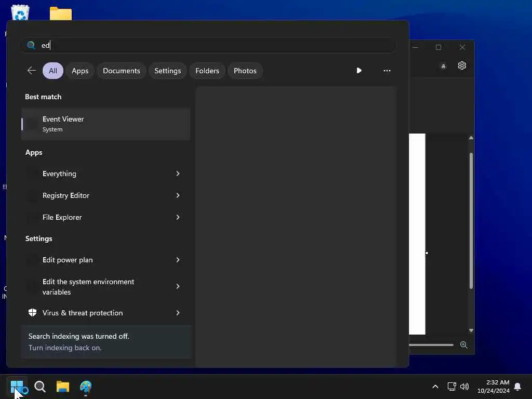Click the account icon in background window

click(443, 66)
